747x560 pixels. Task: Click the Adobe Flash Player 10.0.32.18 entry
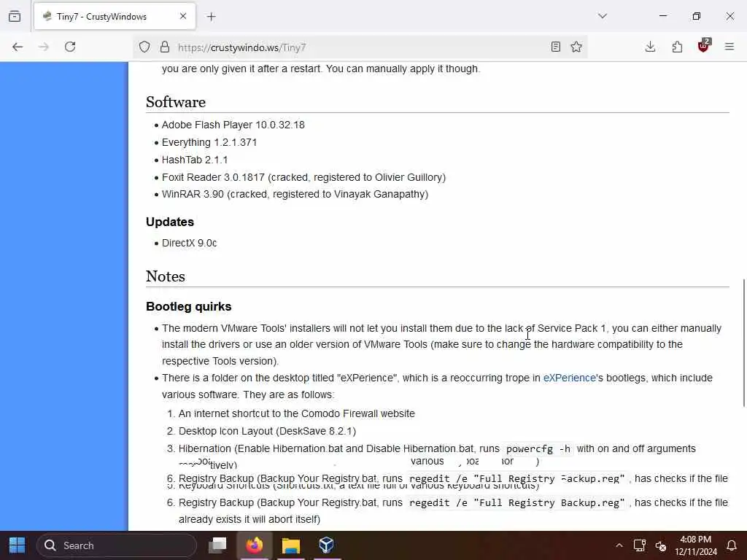[x=233, y=125]
